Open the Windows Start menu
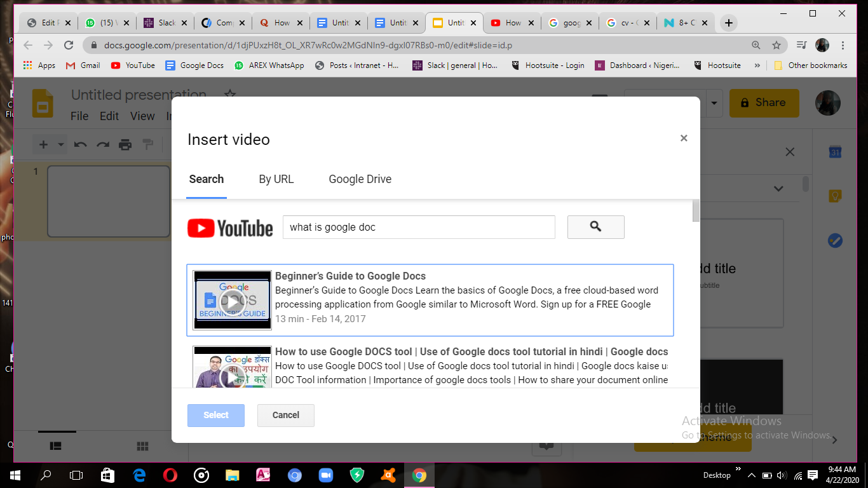The image size is (868, 488). point(15,475)
